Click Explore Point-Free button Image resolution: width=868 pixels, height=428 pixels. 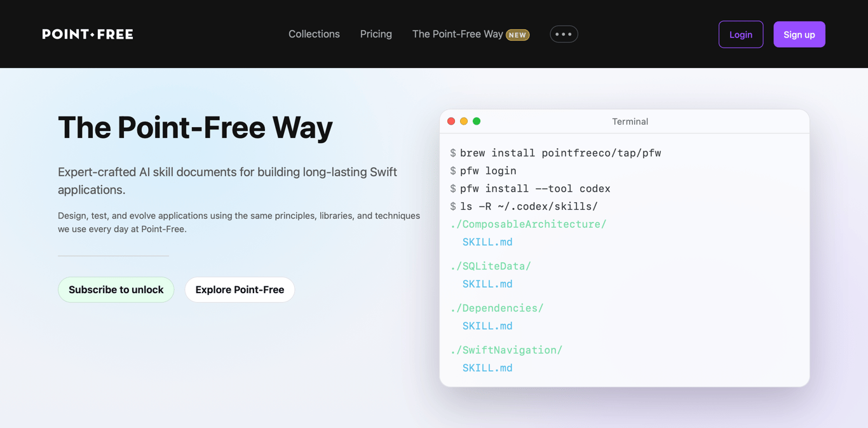[x=240, y=289]
